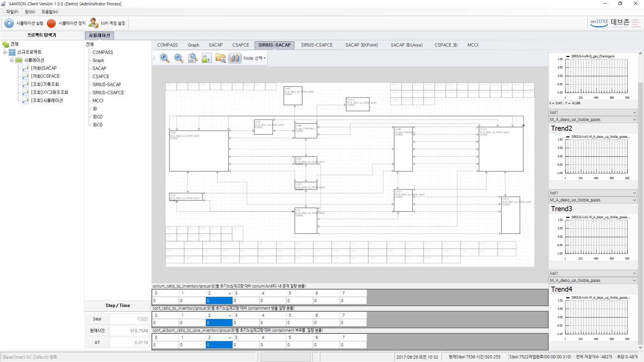644x362 pixels.
Task: Collapse the 시뮬레이션 tree folder
Action: (12, 60)
